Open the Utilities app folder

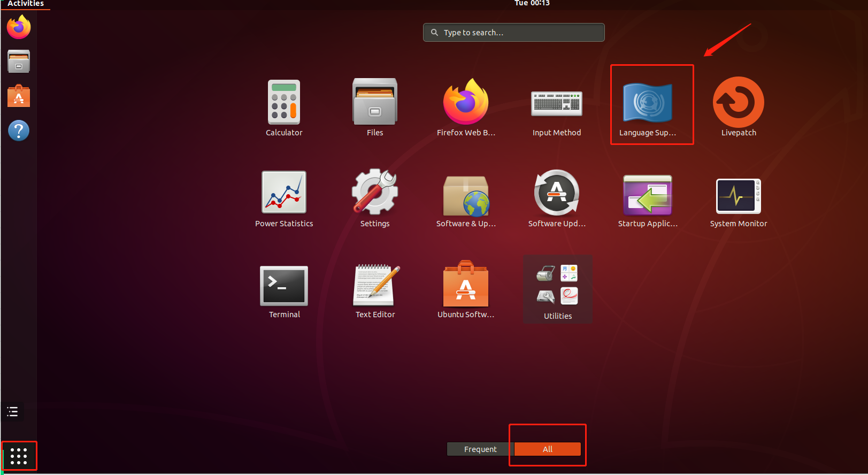(x=557, y=290)
